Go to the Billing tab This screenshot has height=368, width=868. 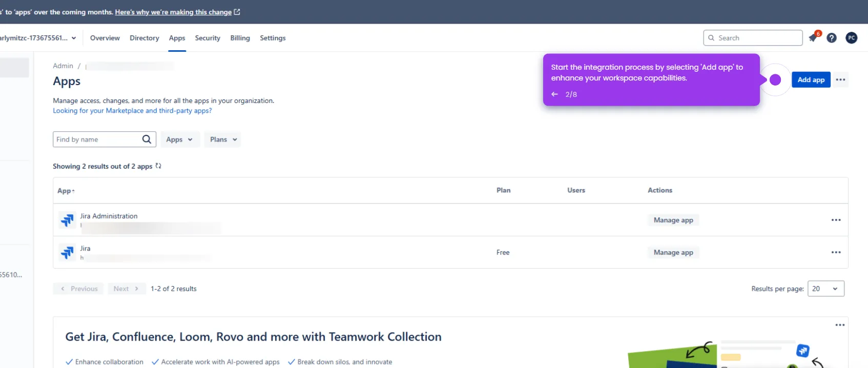point(240,38)
